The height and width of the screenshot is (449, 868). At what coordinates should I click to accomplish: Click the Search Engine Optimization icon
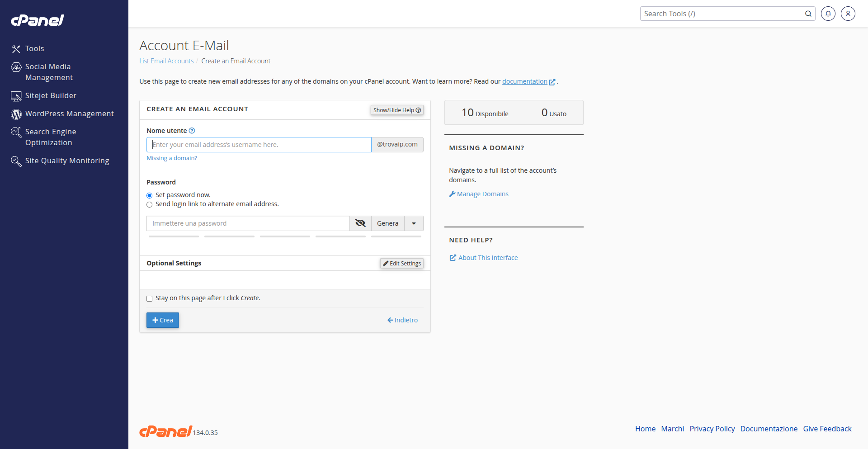click(x=16, y=132)
